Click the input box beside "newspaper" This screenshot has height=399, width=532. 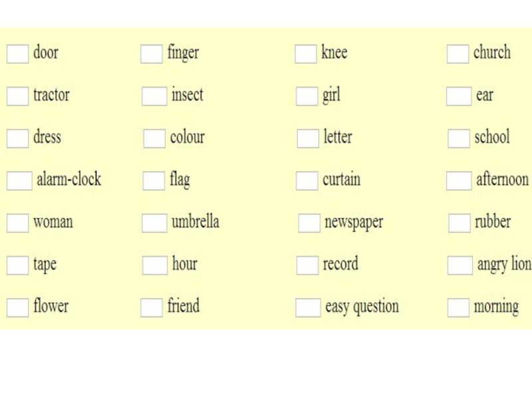pos(309,223)
